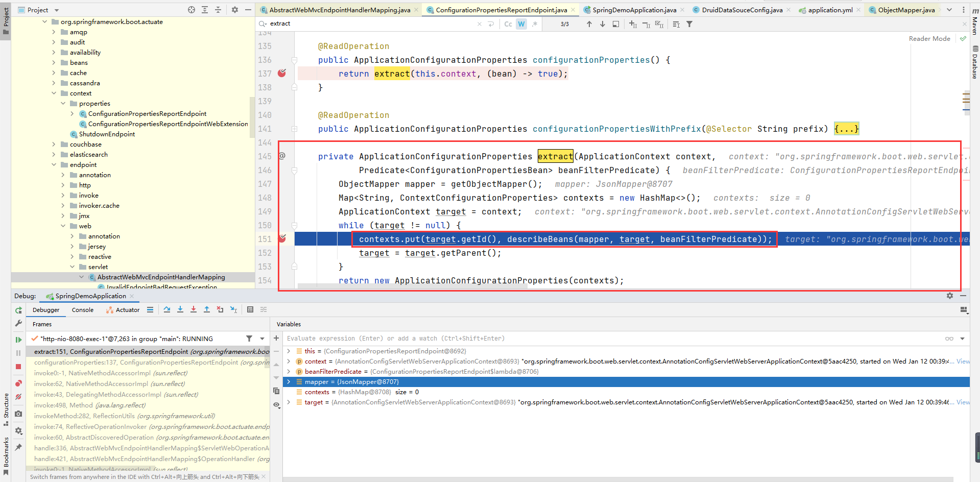Toggle Regex option in find bar
This screenshot has height=482, width=980.
click(535, 24)
